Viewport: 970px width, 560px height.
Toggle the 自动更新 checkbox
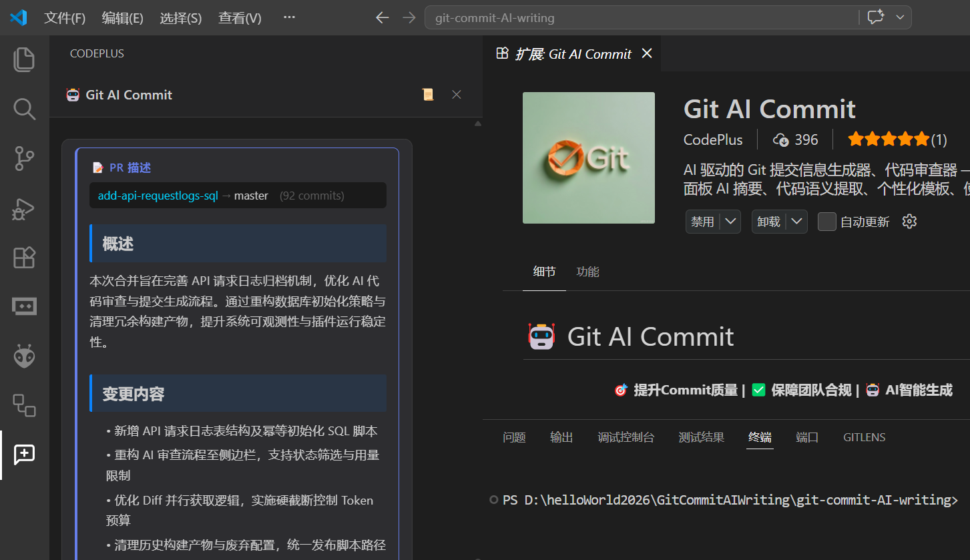pyautogui.click(x=827, y=222)
